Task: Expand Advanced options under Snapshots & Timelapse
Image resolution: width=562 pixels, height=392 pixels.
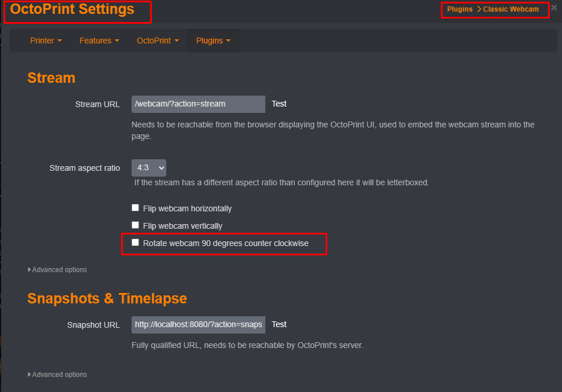Action: tap(57, 375)
